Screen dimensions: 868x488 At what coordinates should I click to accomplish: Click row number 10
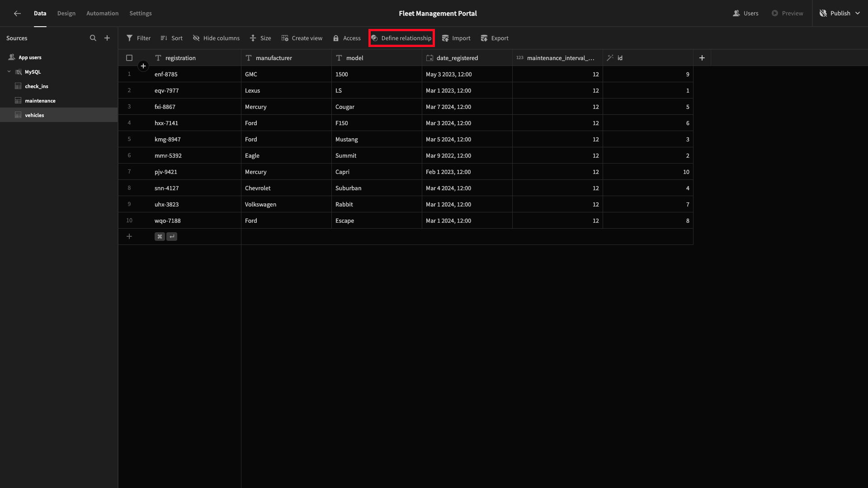(129, 221)
